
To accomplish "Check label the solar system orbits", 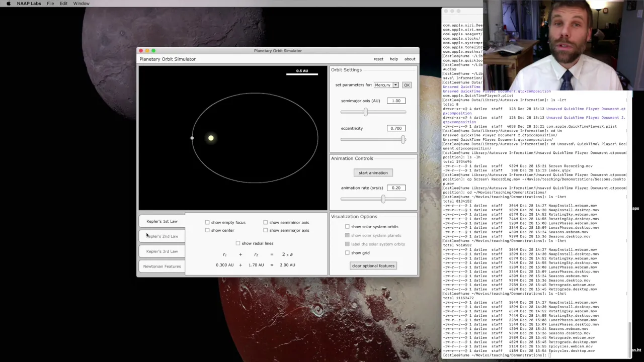I will click(x=347, y=244).
